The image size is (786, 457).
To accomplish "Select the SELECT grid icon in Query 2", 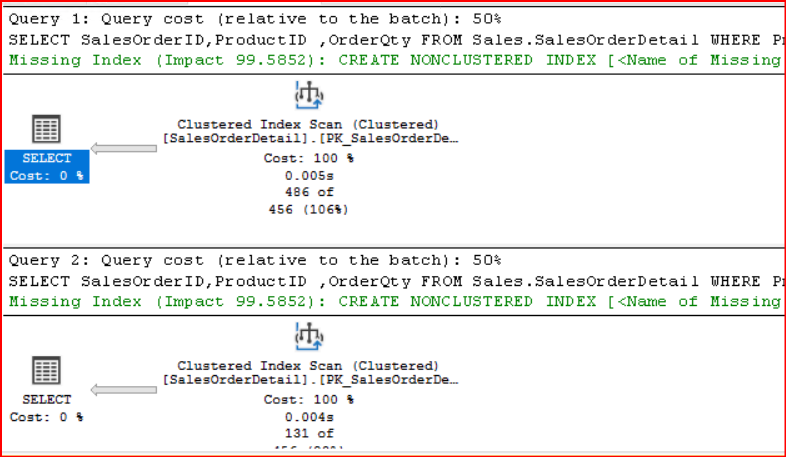I will tap(47, 371).
